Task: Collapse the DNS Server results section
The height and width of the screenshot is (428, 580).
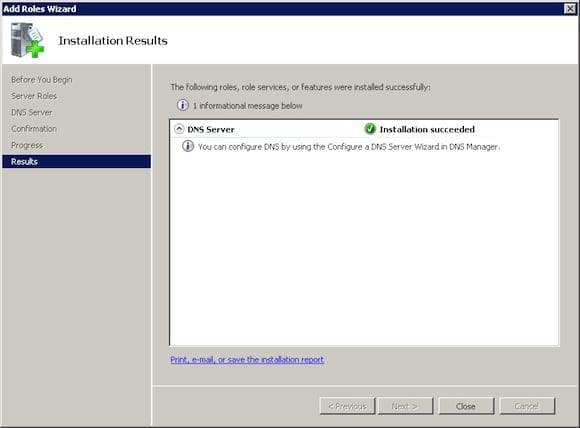Action: click(179, 129)
